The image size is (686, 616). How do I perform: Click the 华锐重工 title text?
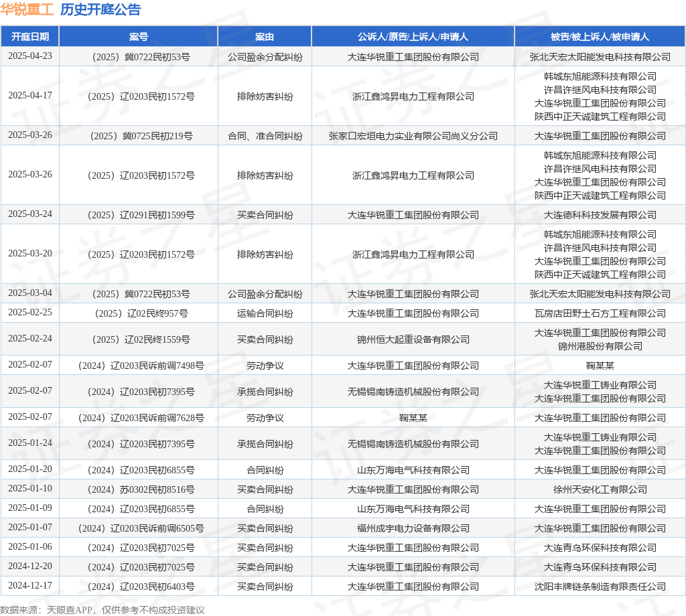pyautogui.click(x=27, y=9)
